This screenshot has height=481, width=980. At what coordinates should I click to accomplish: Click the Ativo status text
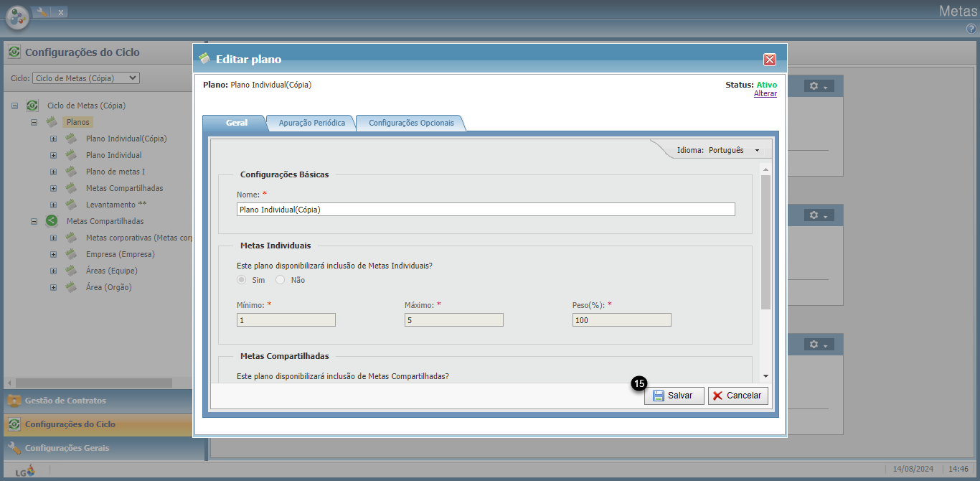click(x=766, y=85)
